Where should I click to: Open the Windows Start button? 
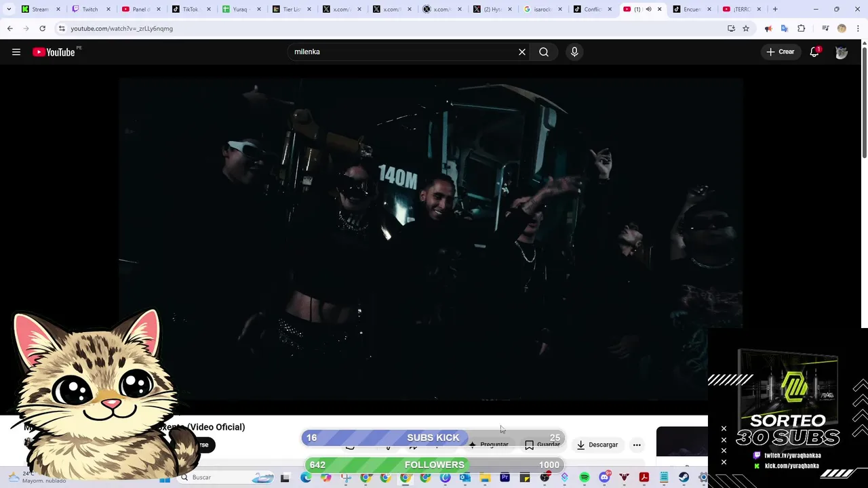point(165,478)
